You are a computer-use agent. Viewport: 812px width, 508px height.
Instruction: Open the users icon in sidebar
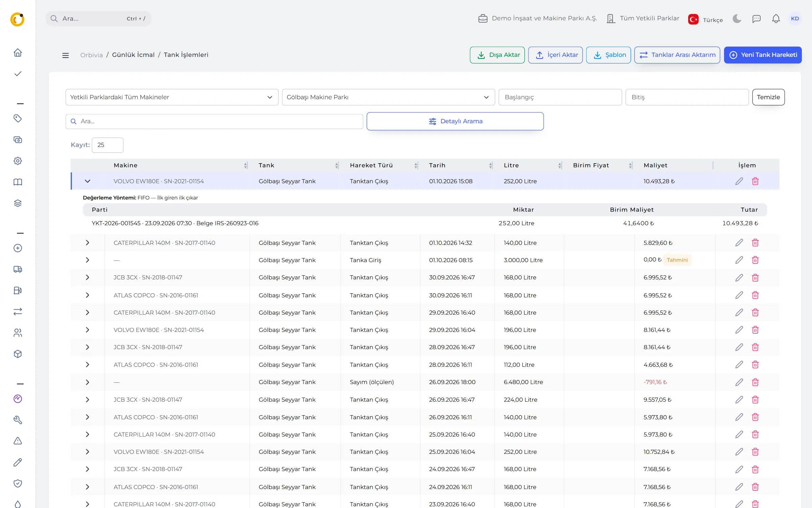point(18,333)
